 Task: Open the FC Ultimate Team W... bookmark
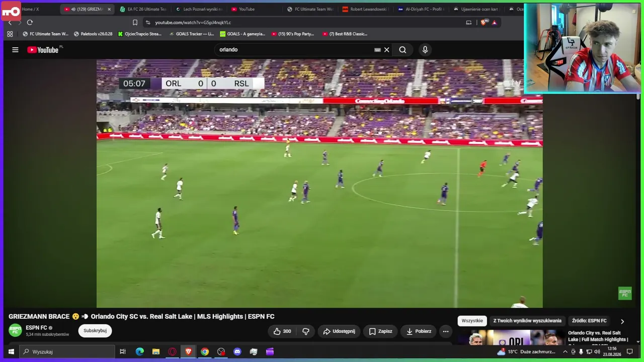(x=45, y=34)
